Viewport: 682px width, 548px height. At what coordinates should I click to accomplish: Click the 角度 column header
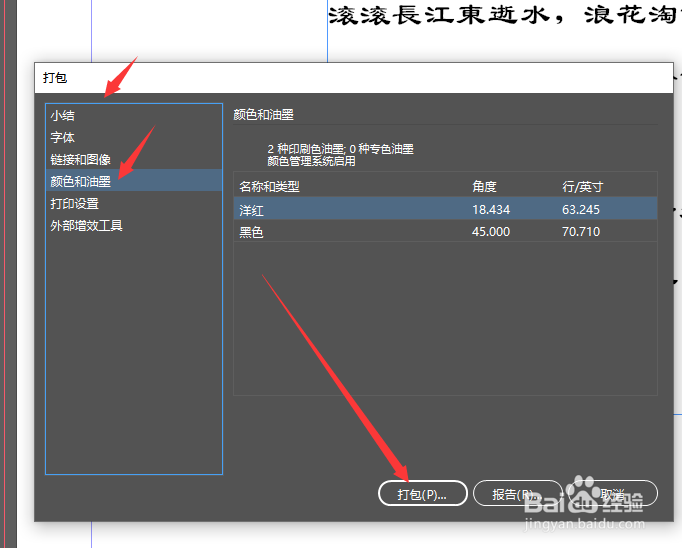(484, 187)
